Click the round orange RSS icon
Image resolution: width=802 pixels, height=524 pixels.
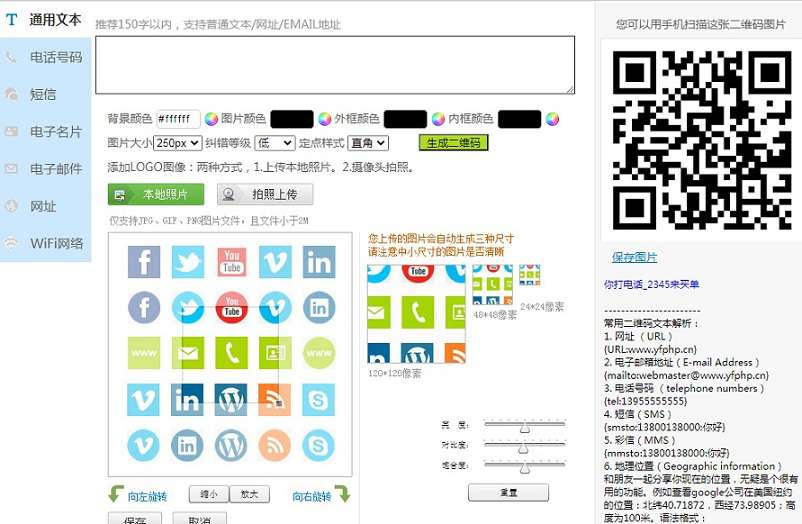click(275, 446)
